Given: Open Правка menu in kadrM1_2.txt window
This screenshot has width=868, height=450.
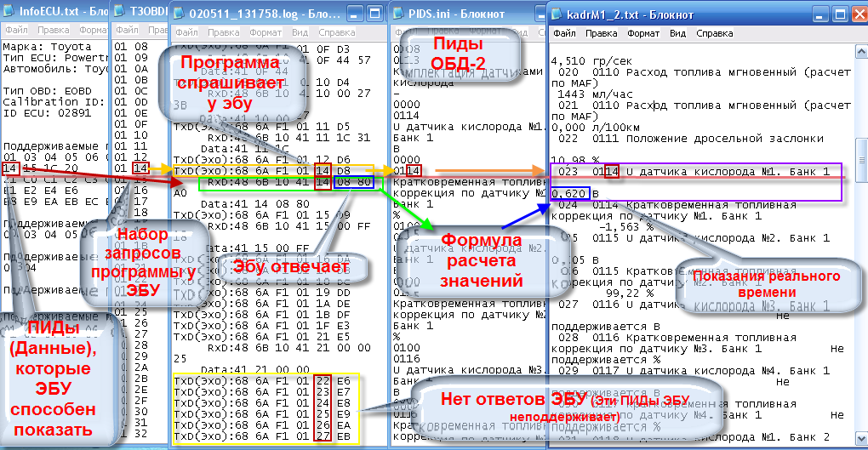Looking at the screenshot, I should point(602,34).
